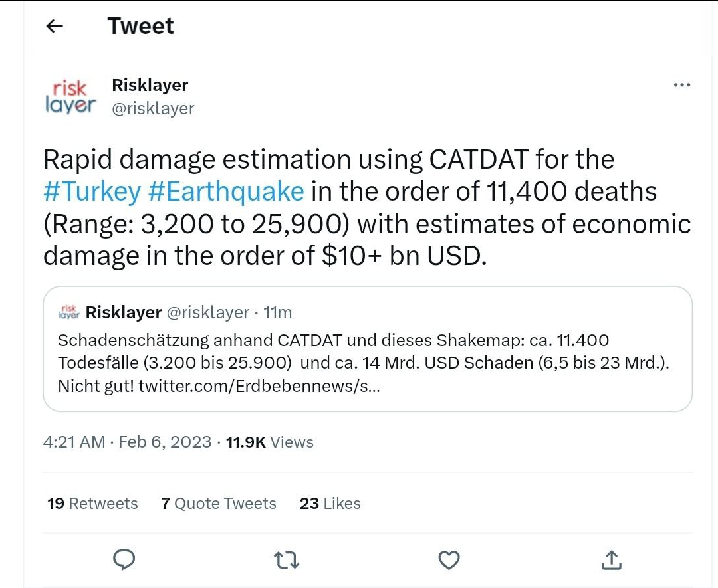Click the Risklayer profile logo

70,96
